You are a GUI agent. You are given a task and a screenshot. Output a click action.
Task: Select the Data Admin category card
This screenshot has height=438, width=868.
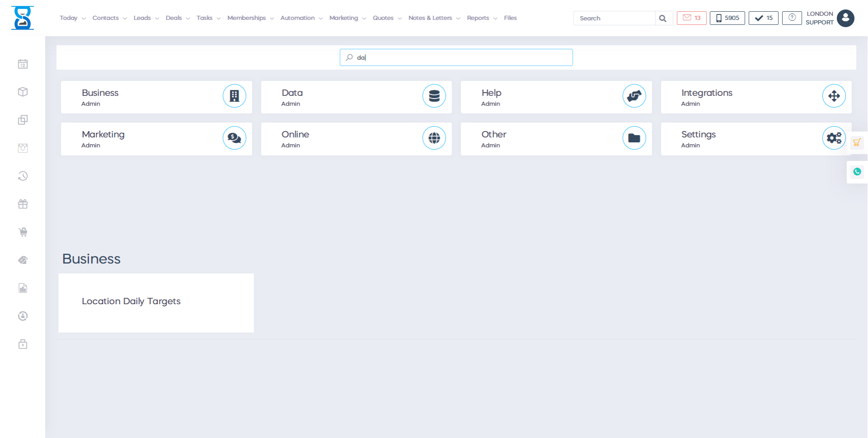click(356, 97)
